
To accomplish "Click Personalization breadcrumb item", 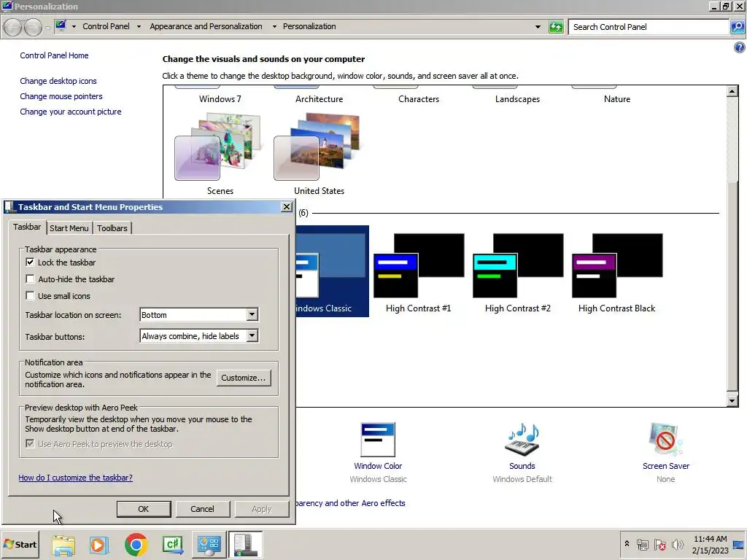I will click(309, 27).
